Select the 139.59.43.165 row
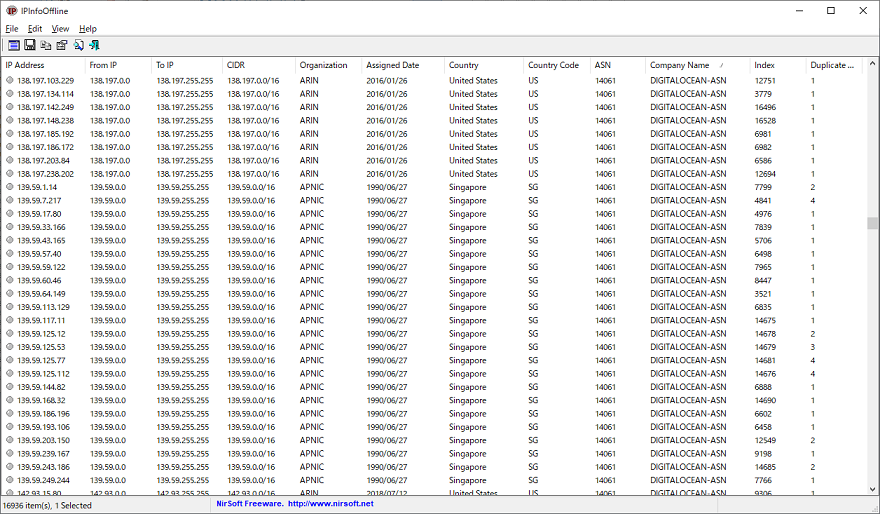This screenshot has height=514, width=880. pyautogui.click(x=432, y=241)
